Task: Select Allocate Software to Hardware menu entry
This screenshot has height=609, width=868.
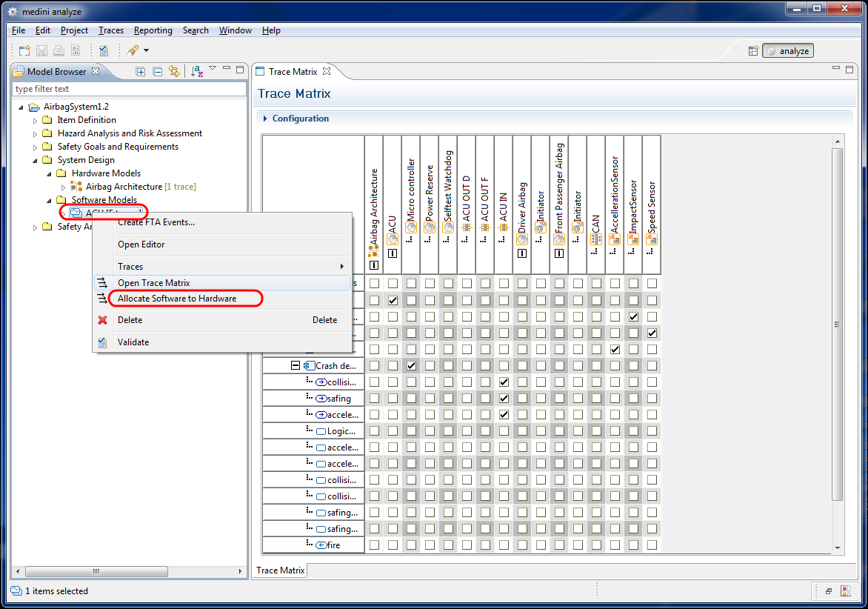Action: [x=177, y=299]
